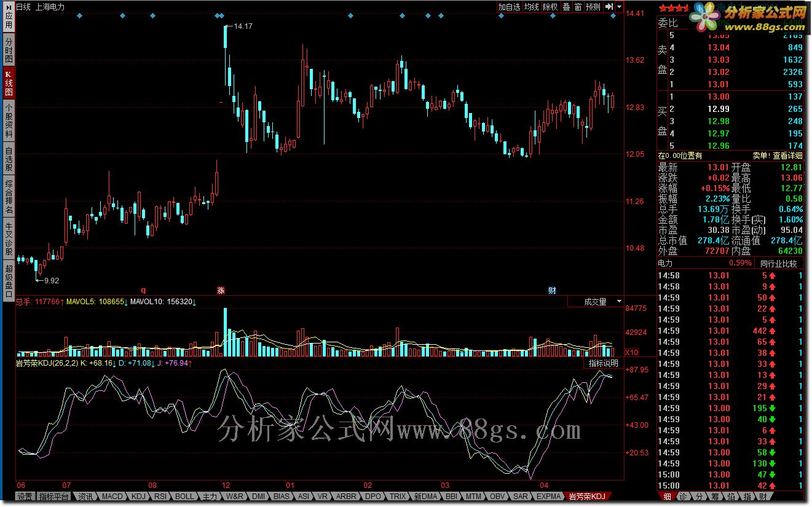
Task: Click the 加自选 add-to-watchlist button
Action: [x=509, y=7]
